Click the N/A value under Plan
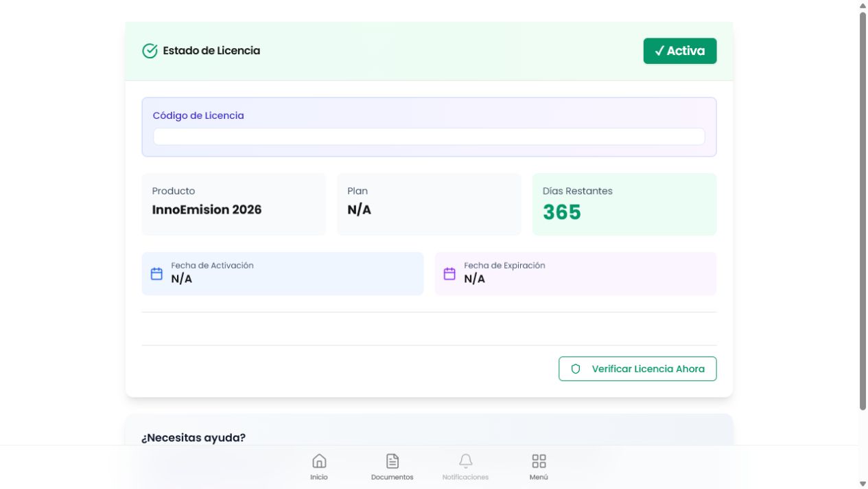 [359, 209]
